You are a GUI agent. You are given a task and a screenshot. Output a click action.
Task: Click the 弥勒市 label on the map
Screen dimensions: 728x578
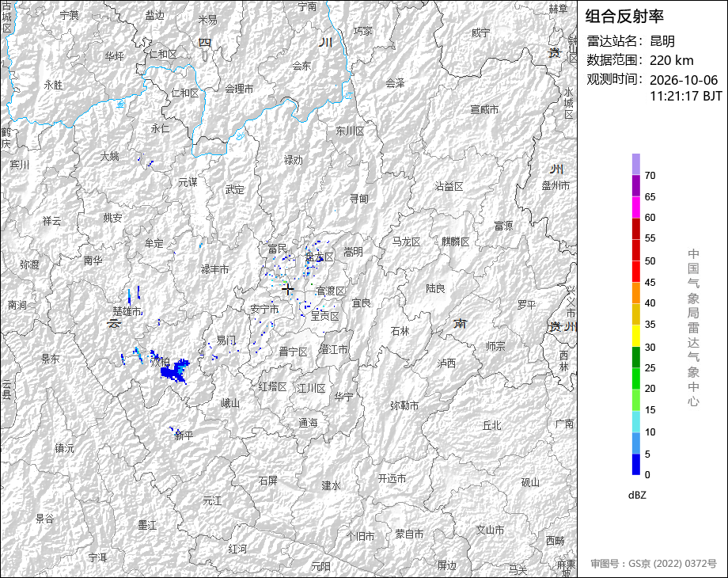pos(404,405)
